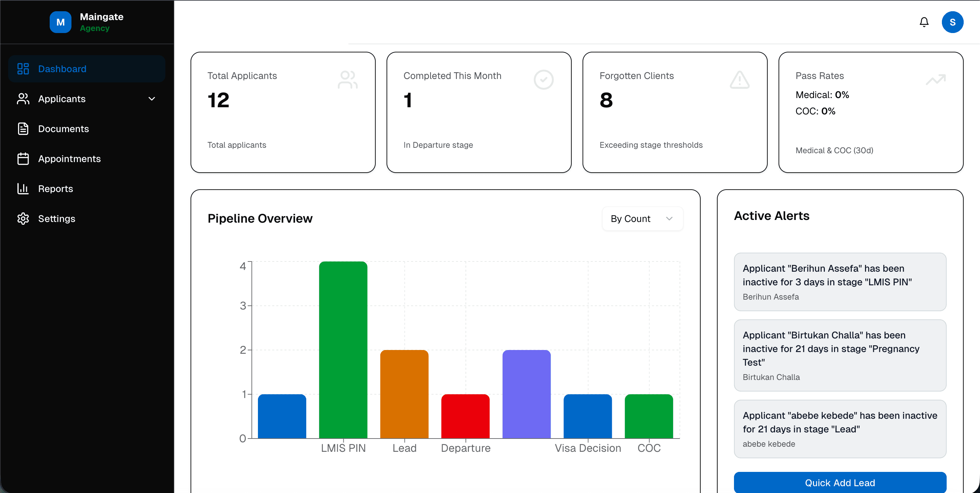Click the Maingate Agency title text
Image resolution: width=980 pixels, height=493 pixels.
click(101, 22)
